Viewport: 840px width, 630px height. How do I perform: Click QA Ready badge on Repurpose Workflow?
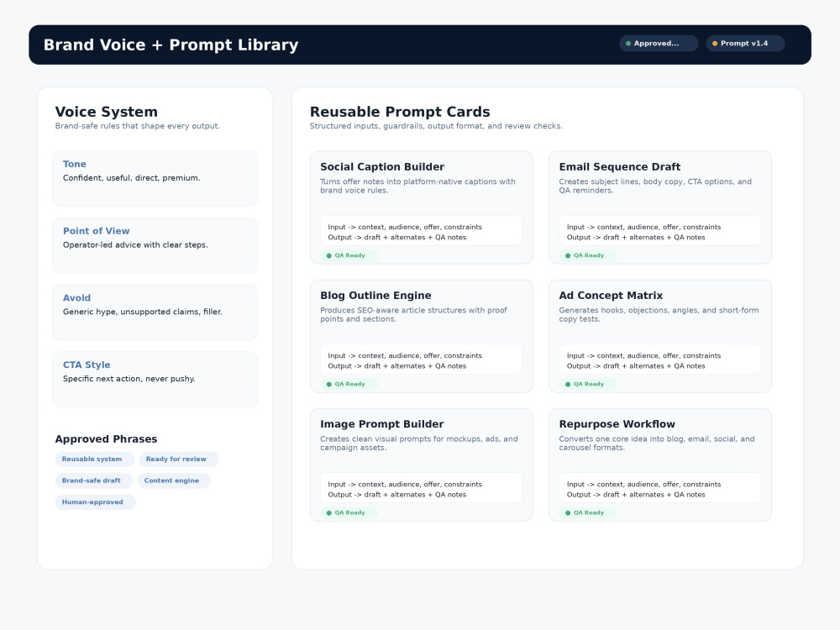click(588, 512)
